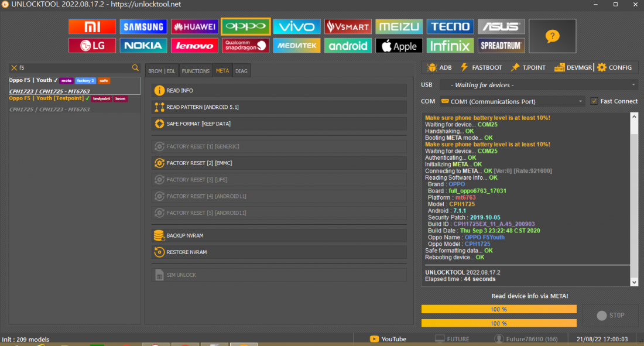644x346 pixels.
Task: Run READ INFO function
Action: [279, 90]
